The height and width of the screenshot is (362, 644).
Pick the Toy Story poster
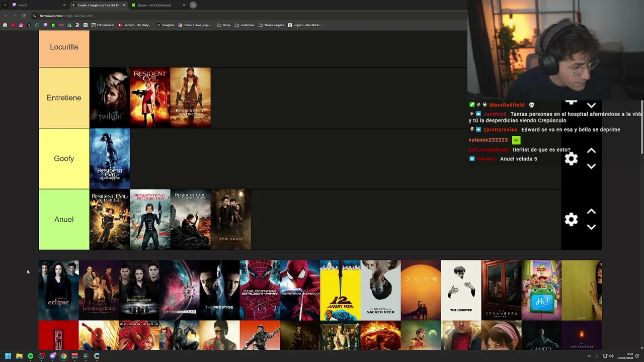pos(541,290)
